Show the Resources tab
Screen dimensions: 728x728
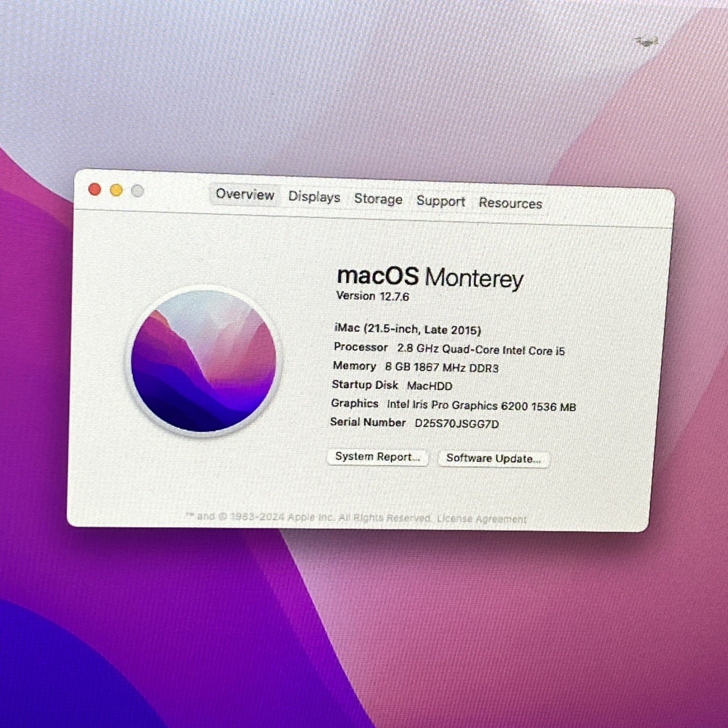click(x=510, y=203)
